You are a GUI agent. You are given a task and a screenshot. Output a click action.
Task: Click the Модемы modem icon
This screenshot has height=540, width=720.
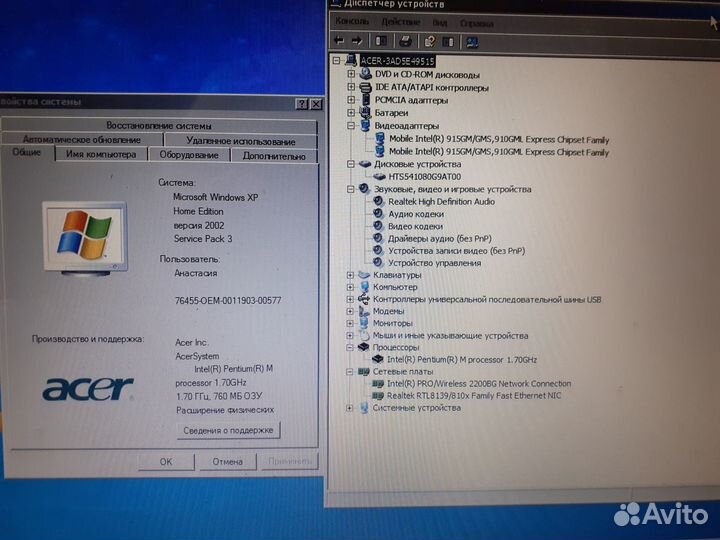click(364, 311)
